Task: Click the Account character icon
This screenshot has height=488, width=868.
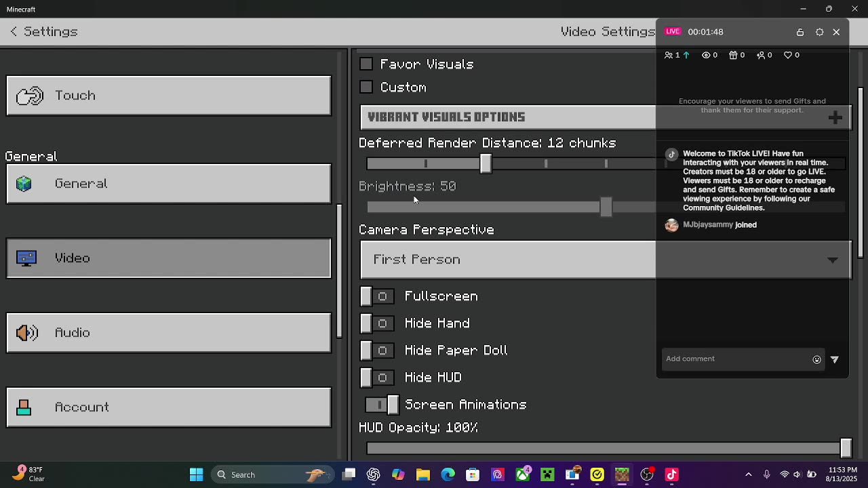Action: tap(24, 407)
